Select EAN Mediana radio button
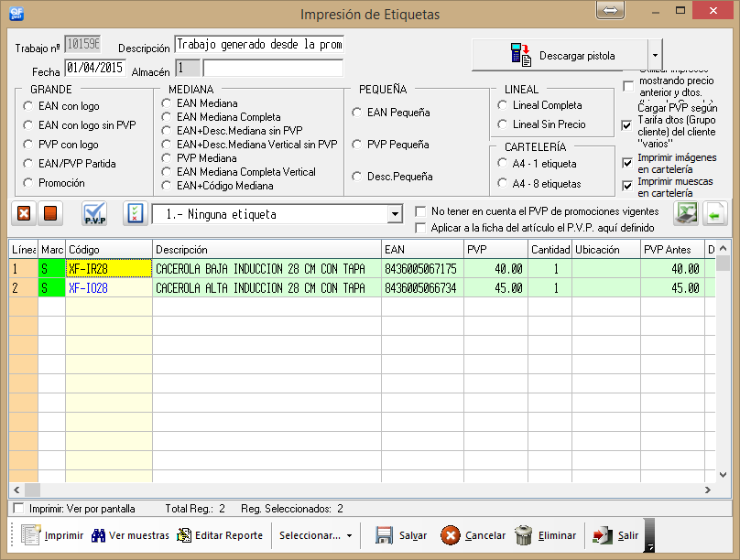The height and width of the screenshot is (560, 740). [x=166, y=103]
